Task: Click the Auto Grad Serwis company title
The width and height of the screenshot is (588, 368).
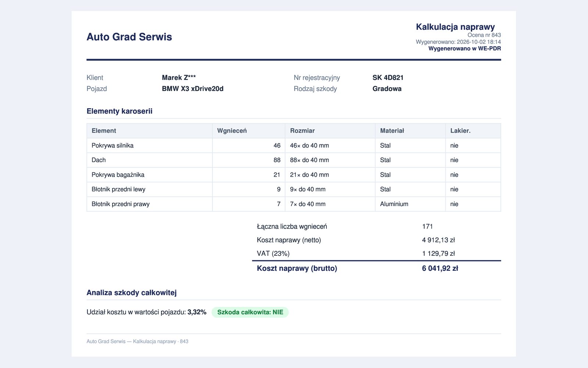Action: click(129, 37)
